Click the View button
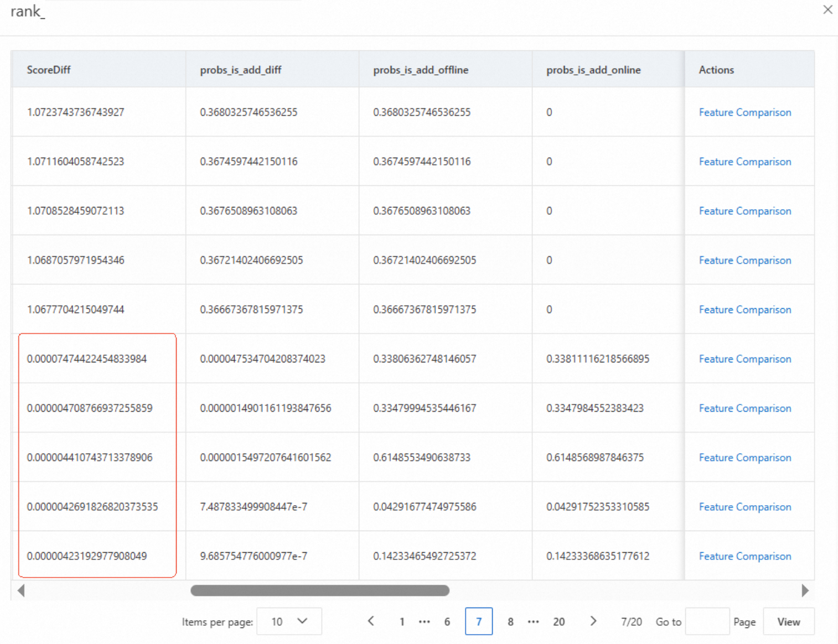Screen dimensions: 838x644 (x=789, y=621)
